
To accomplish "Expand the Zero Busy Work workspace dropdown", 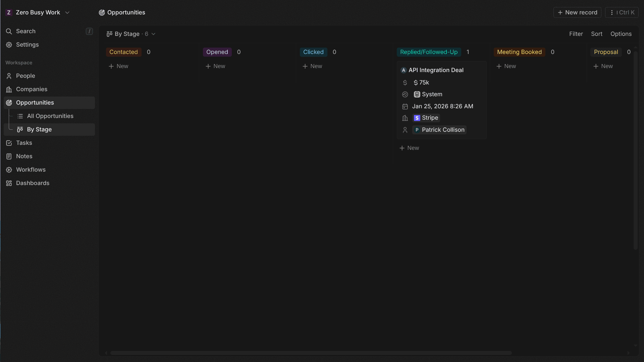I will tap(67, 12).
